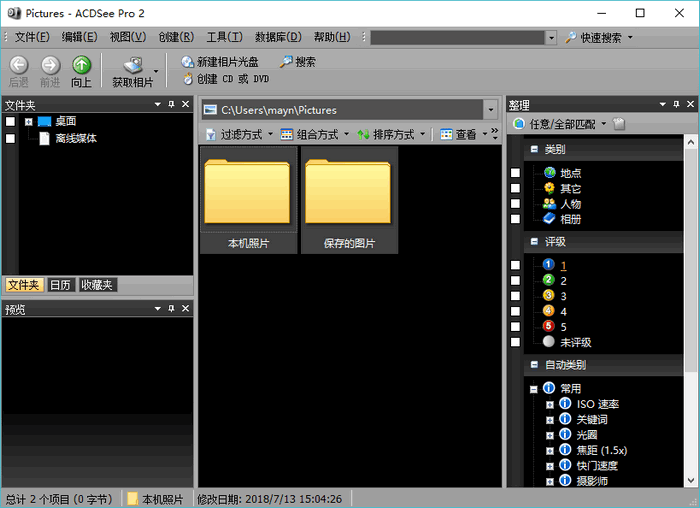
Task: Pin the 预览 panel
Action: tap(171, 308)
